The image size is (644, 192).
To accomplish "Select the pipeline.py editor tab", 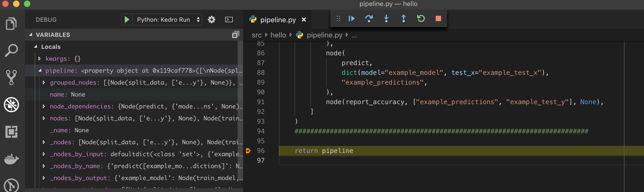I will 278,20.
